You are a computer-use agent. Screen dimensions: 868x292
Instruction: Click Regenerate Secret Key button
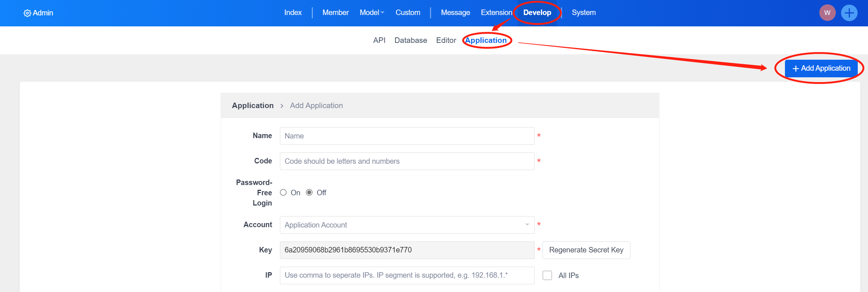click(586, 250)
